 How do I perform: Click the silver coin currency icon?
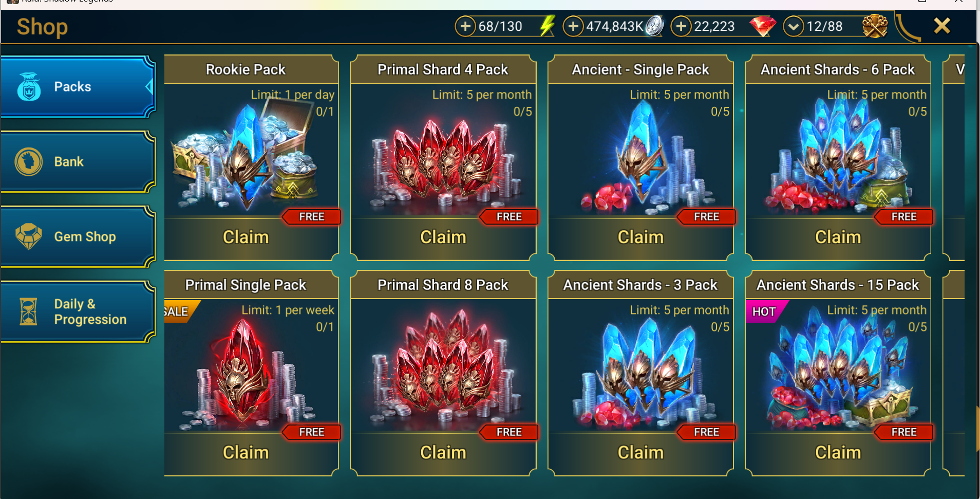654,26
